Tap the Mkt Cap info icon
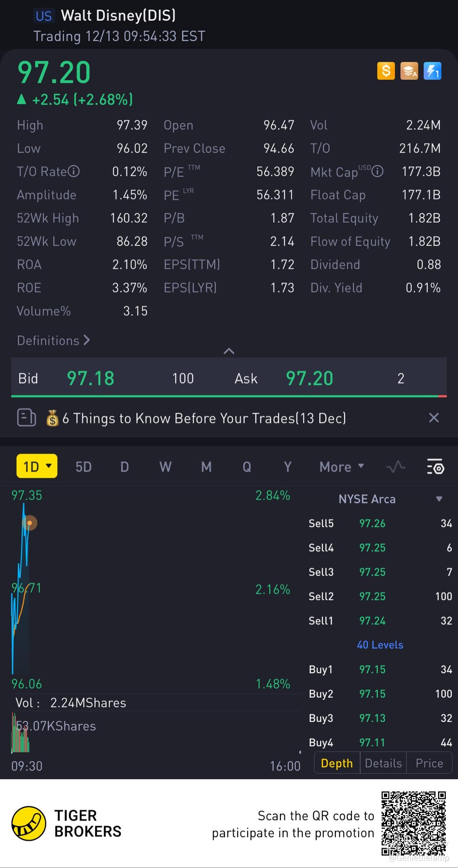The height and width of the screenshot is (868, 458). (x=378, y=171)
